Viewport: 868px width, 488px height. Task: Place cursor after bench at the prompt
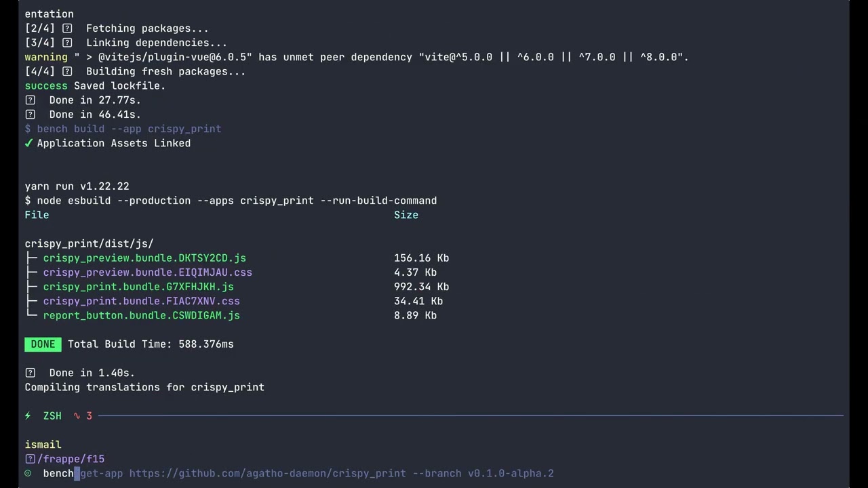77,473
